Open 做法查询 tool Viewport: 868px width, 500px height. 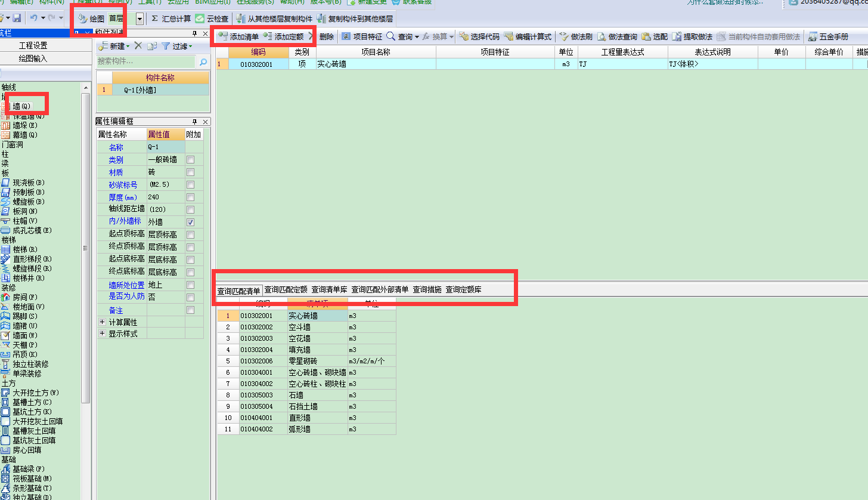pyautogui.click(x=618, y=36)
